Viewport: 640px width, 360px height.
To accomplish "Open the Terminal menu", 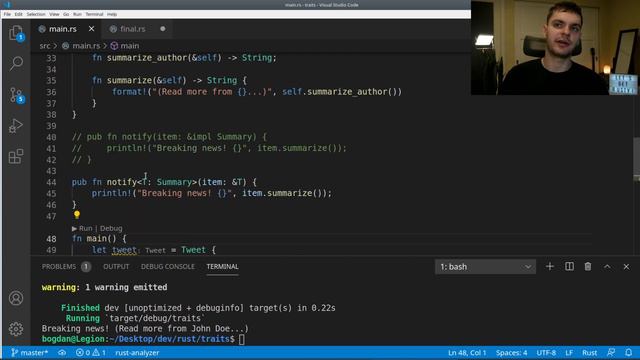I will (94, 14).
